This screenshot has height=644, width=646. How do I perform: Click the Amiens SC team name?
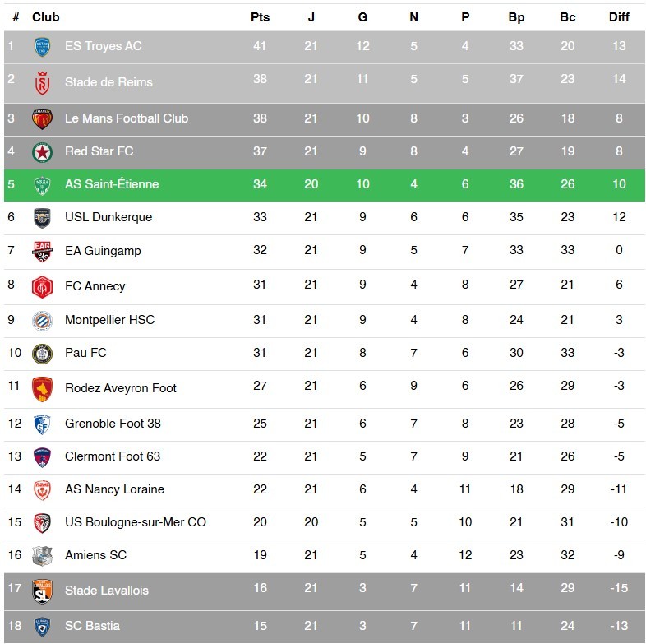coord(95,555)
